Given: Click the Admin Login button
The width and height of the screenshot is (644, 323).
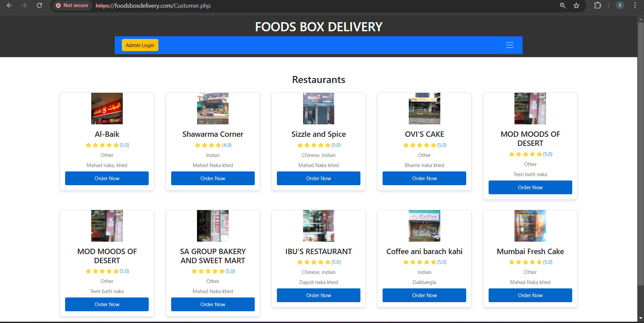Looking at the screenshot, I should pyautogui.click(x=140, y=45).
